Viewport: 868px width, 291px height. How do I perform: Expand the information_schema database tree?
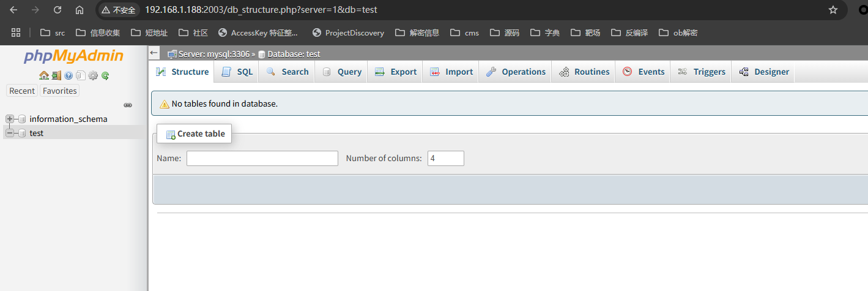[10, 119]
